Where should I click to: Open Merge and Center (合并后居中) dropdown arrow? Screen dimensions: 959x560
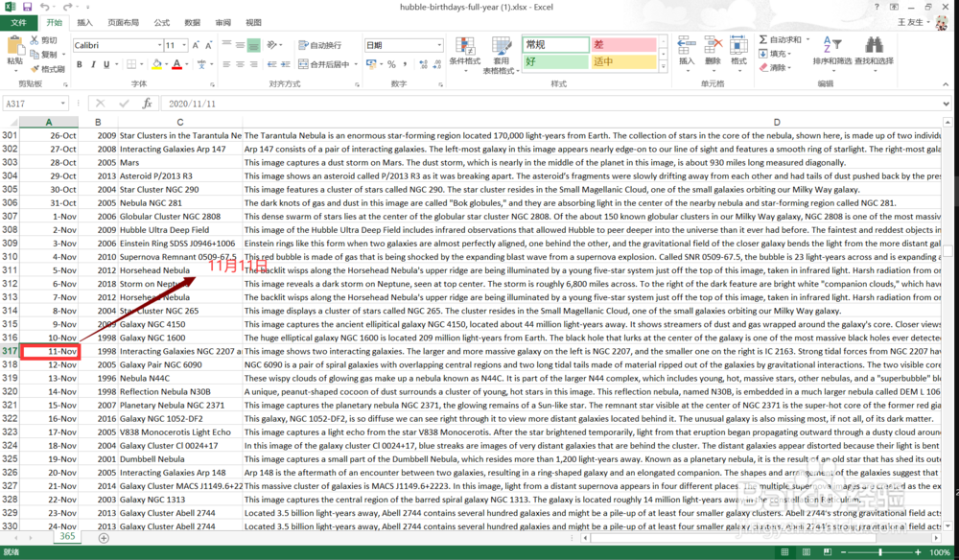(x=356, y=64)
